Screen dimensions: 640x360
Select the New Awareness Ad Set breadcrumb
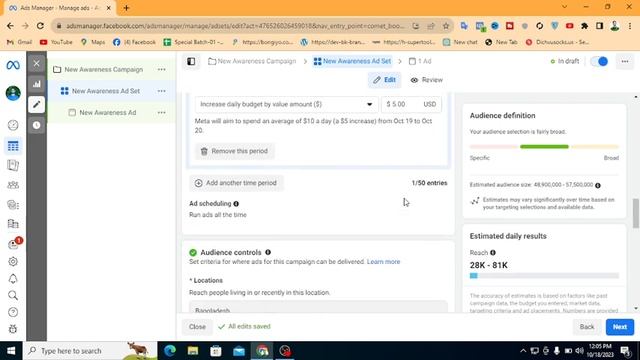point(352,61)
